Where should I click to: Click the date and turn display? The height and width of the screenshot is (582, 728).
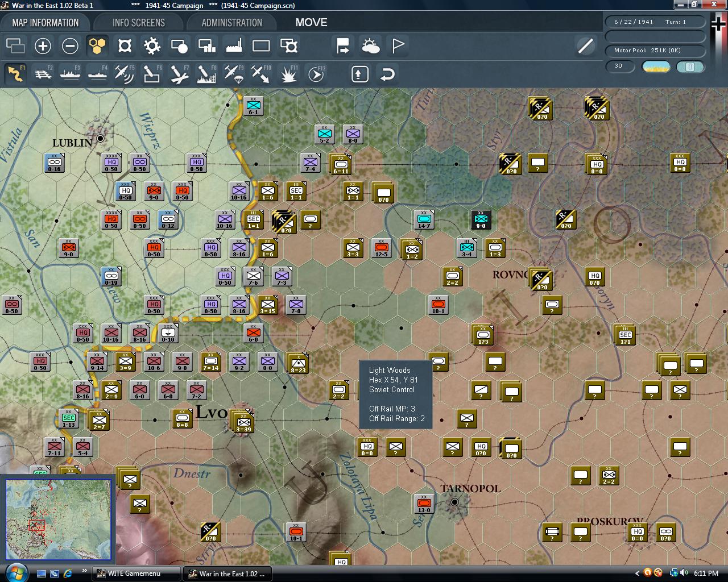click(x=654, y=22)
